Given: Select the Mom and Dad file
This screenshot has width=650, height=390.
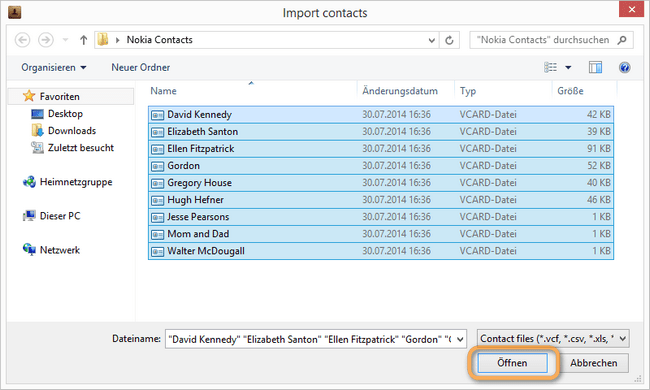Looking at the screenshot, I should tap(381, 234).
